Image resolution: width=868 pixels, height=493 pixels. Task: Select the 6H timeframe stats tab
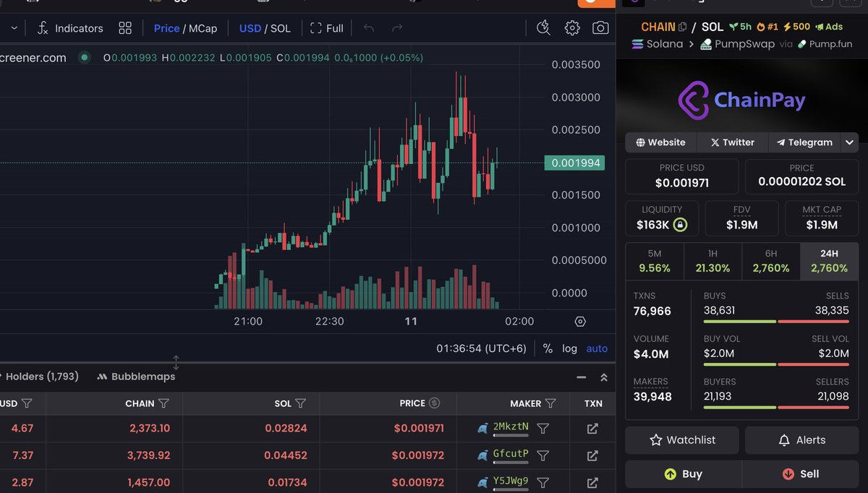point(771,261)
